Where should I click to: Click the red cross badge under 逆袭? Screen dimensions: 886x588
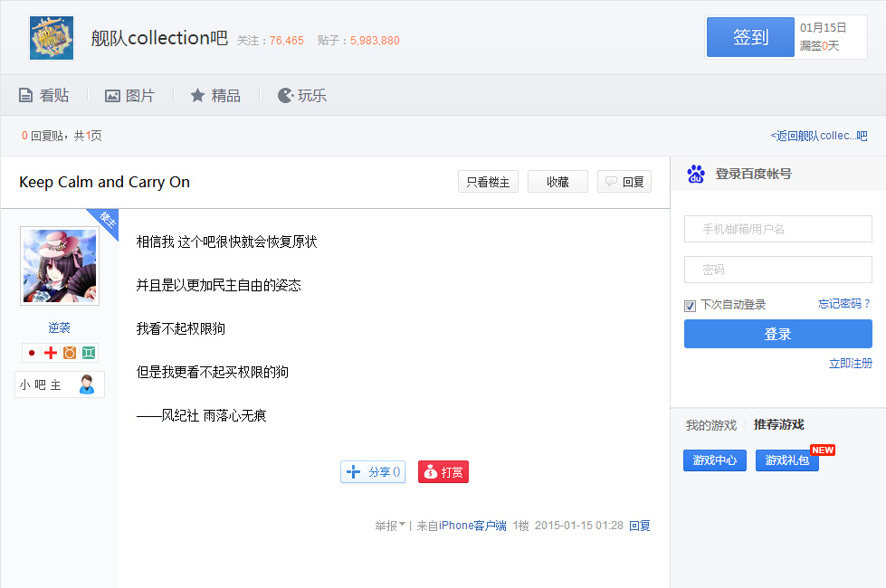(51, 353)
